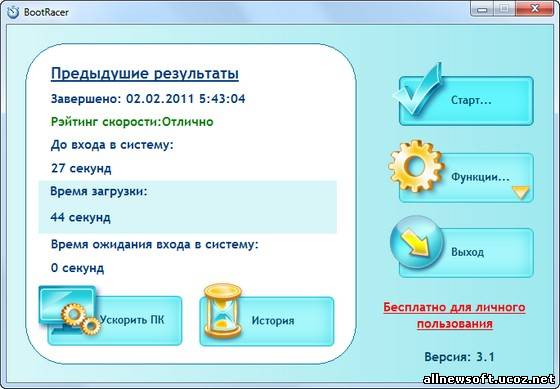Close the BootRacer window
The width and height of the screenshot is (560, 389).
pos(535,9)
